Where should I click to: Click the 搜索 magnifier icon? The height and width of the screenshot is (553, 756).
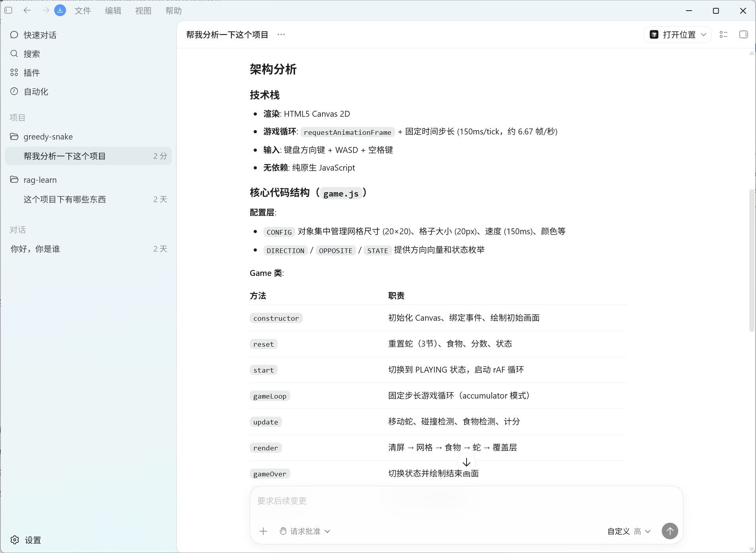click(x=14, y=53)
